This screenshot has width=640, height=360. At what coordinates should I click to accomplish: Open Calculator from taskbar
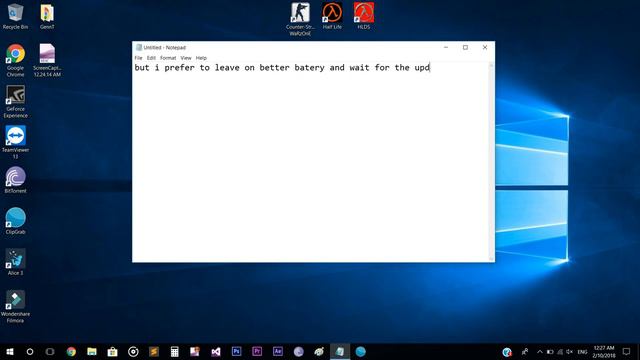174,351
